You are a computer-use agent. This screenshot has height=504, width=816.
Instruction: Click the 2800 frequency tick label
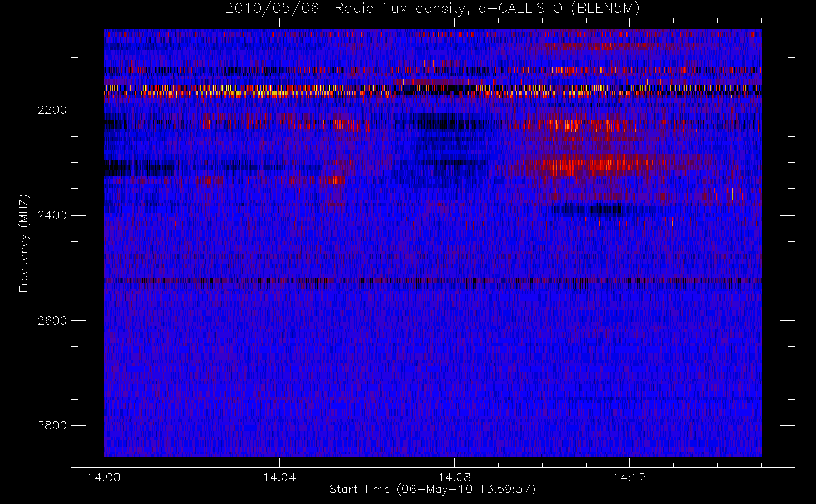point(52,425)
